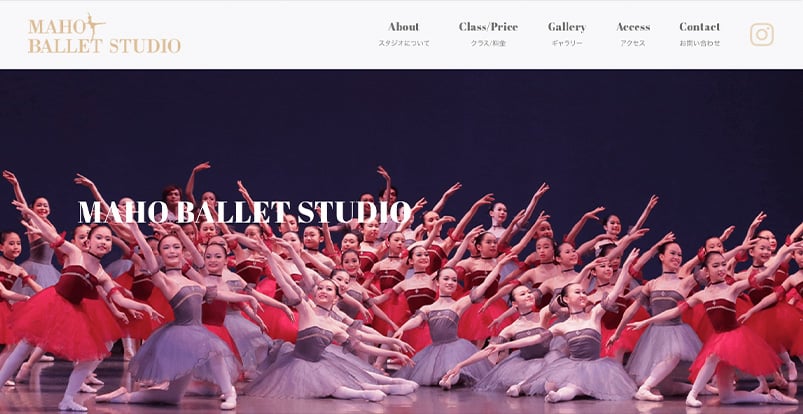
Task: Click the front-center seated dancer in gray tutu
Action: coord(328,348)
